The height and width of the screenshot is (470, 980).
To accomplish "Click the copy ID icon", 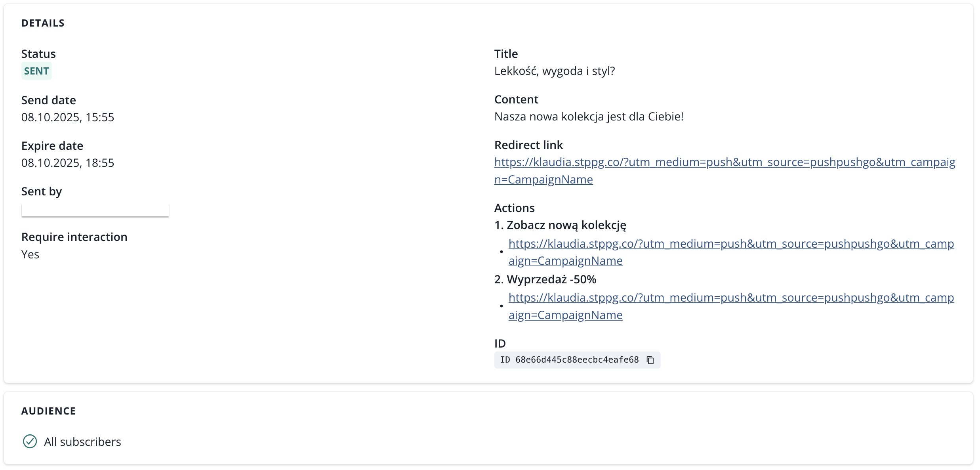I will pos(650,360).
